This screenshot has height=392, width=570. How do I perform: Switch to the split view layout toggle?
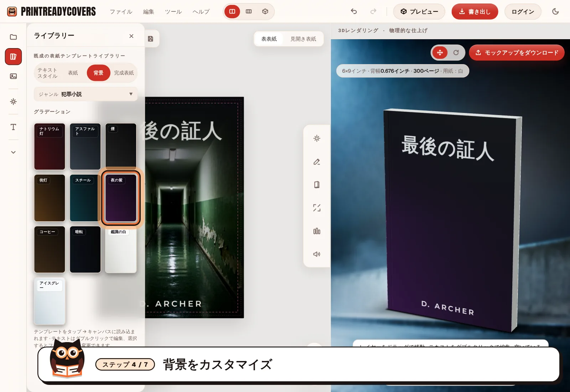point(232,11)
